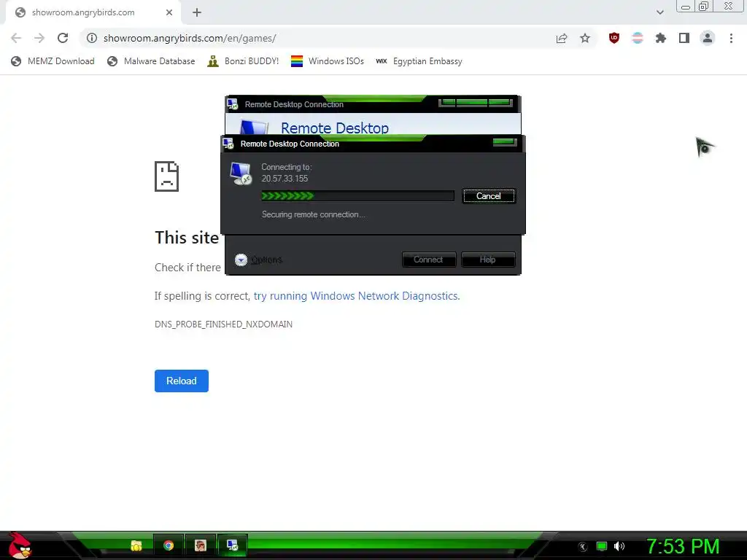
Task: Open MEMZ Download bookmark
Action: pyautogui.click(x=53, y=61)
